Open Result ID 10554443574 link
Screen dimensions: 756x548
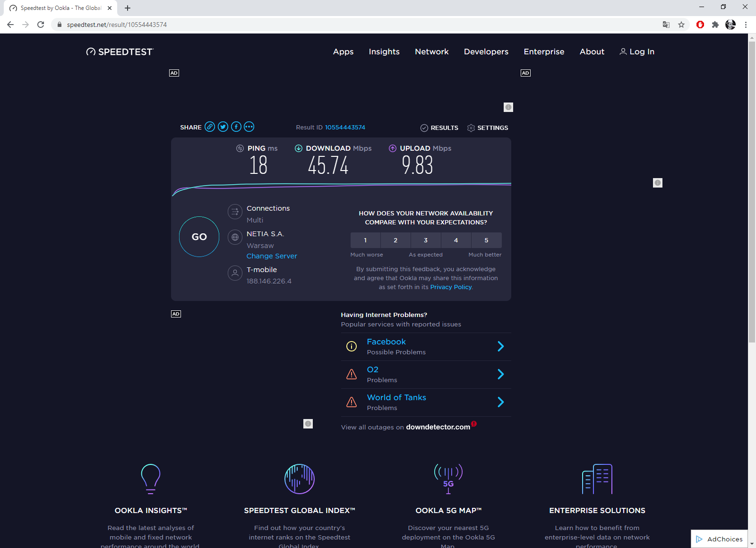(x=345, y=128)
